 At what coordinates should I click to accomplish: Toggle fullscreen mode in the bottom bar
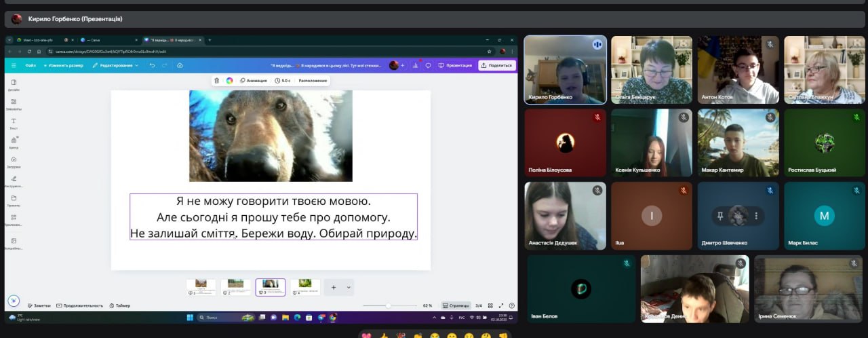501,305
